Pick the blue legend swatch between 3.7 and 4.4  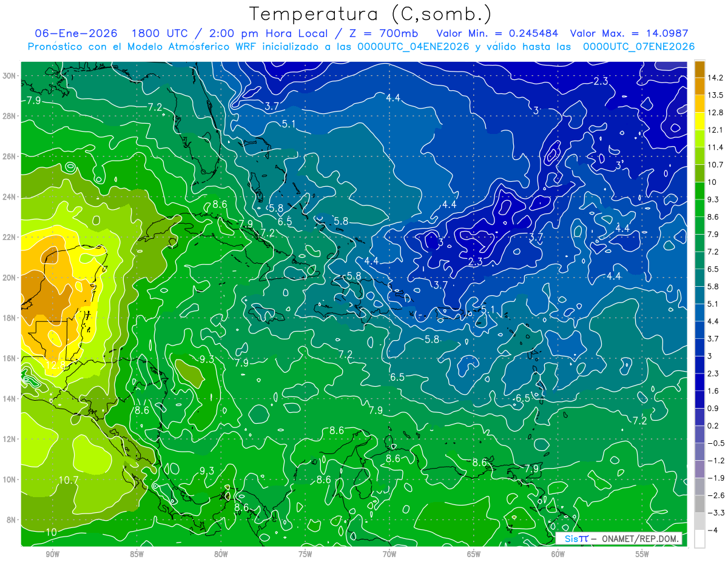pyautogui.click(x=699, y=330)
